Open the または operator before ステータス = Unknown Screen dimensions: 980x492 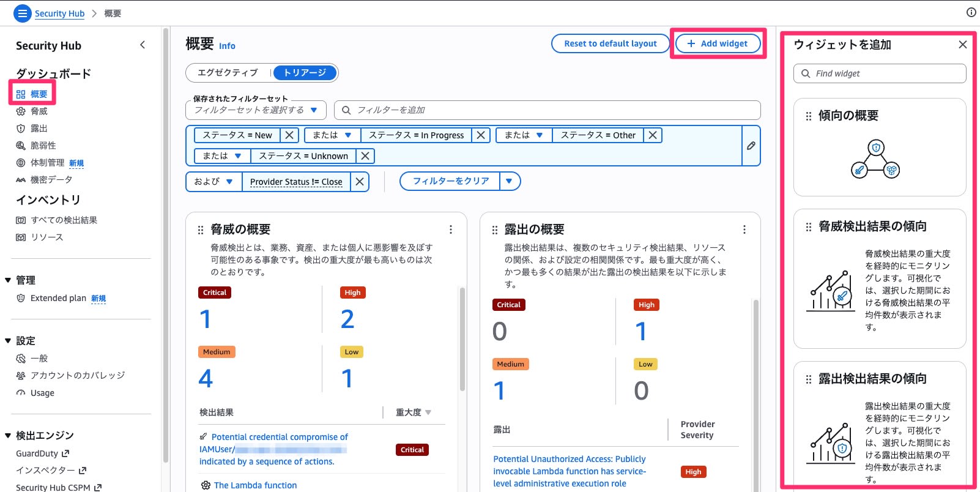pos(222,156)
